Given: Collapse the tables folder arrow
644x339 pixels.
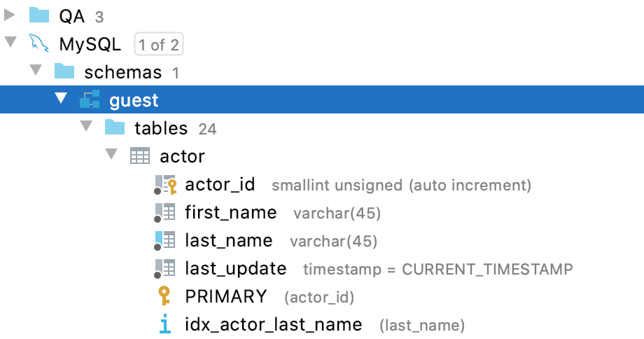Looking at the screenshot, I should pos(86,128).
